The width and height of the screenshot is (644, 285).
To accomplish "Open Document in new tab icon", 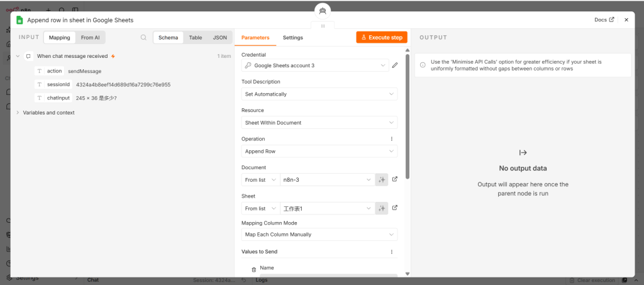I will pos(395,179).
